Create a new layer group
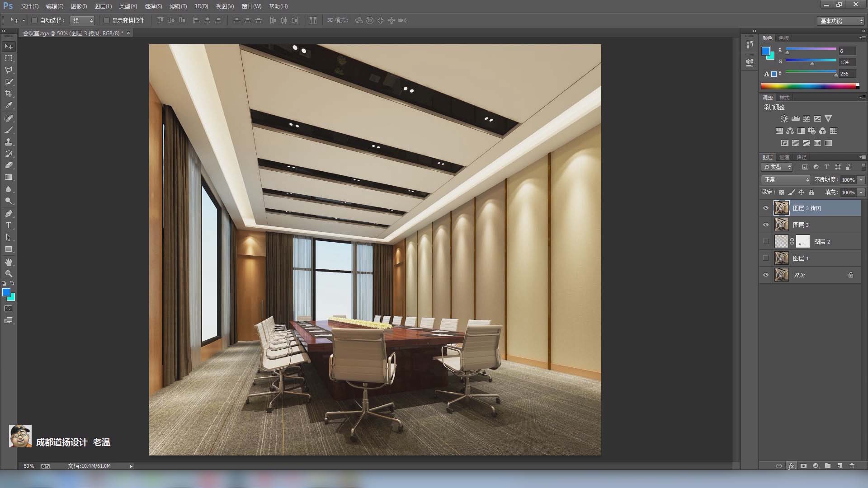Viewport: 868px width, 488px height. (828, 466)
